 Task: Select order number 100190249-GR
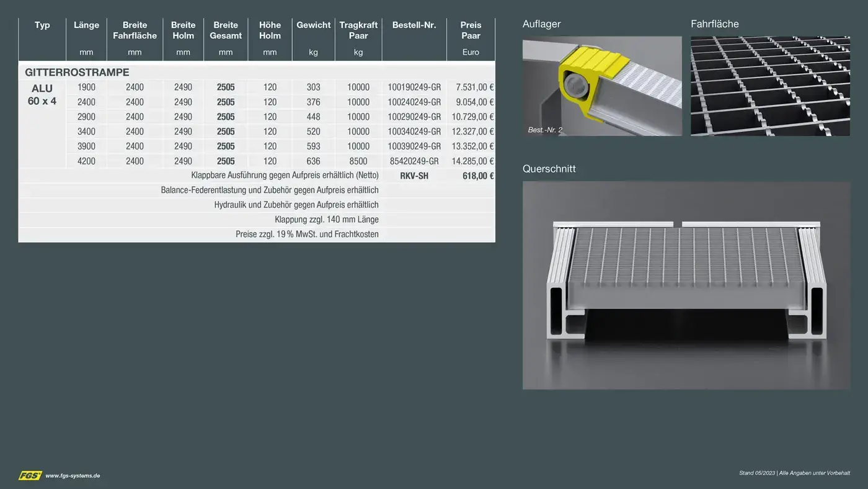[x=414, y=87]
